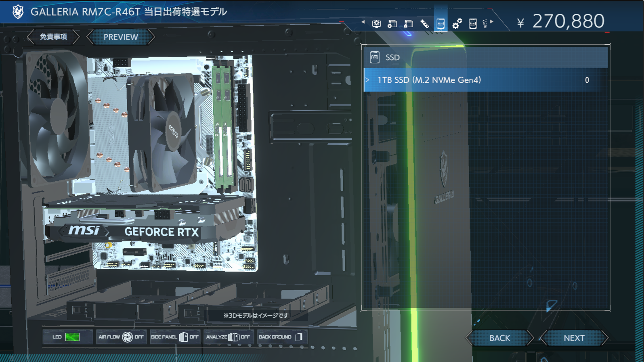Screen dimensions: 644x362
Task: Click the ¥ 270,880 total price
Action: [561, 21]
